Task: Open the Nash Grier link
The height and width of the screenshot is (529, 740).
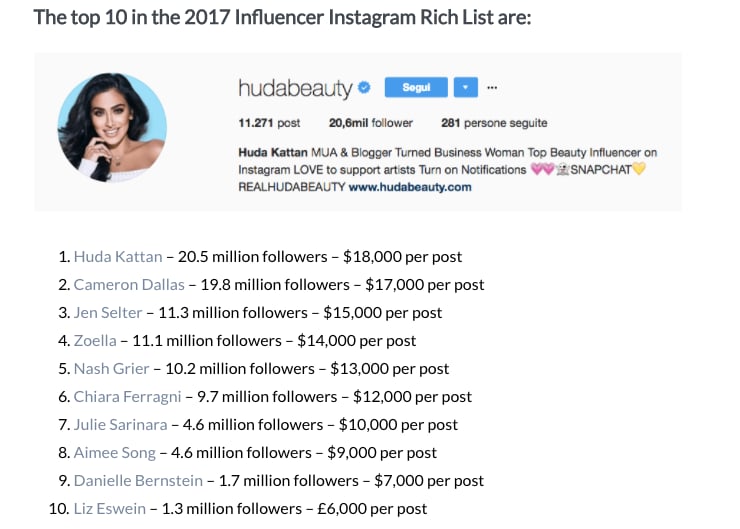Action: click(111, 368)
